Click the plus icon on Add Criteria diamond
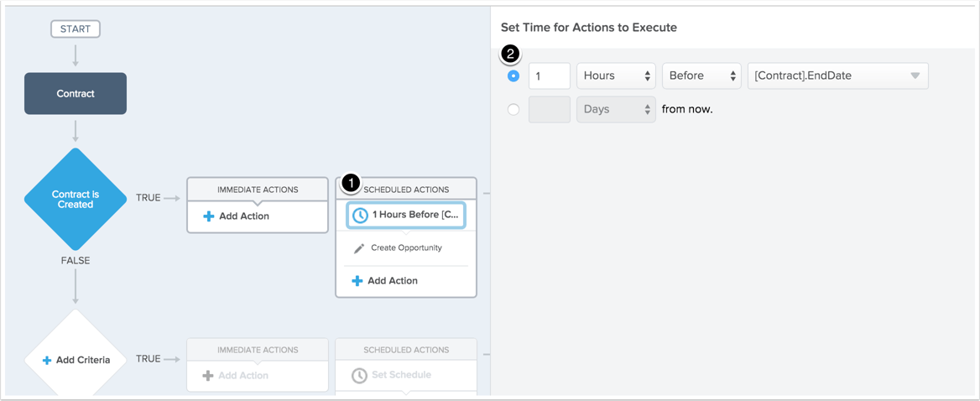 [x=46, y=361]
